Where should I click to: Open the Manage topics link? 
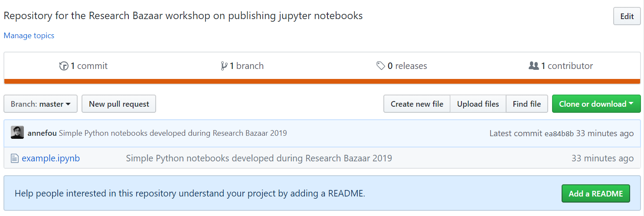pos(29,36)
